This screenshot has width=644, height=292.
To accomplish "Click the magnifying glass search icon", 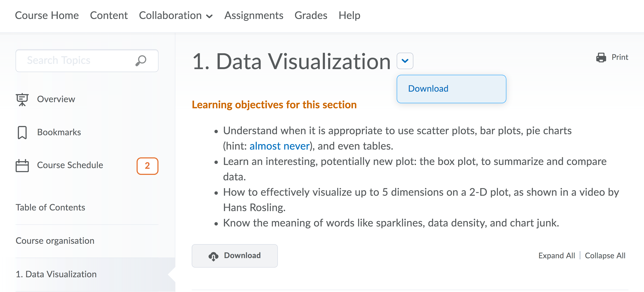I will click(141, 60).
